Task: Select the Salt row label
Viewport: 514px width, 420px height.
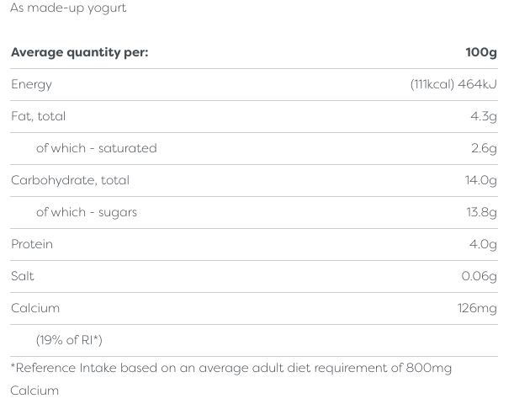Action: tap(23, 276)
